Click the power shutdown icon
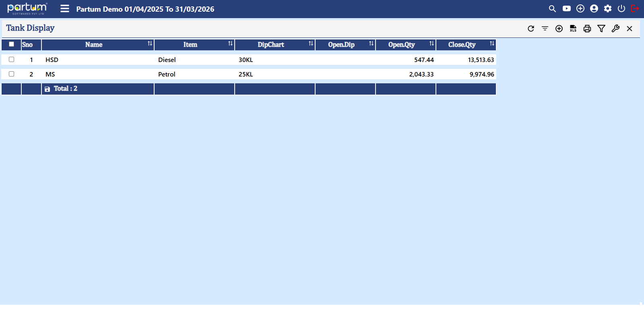Screen dimensions: 644x310 pyautogui.click(x=621, y=8)
